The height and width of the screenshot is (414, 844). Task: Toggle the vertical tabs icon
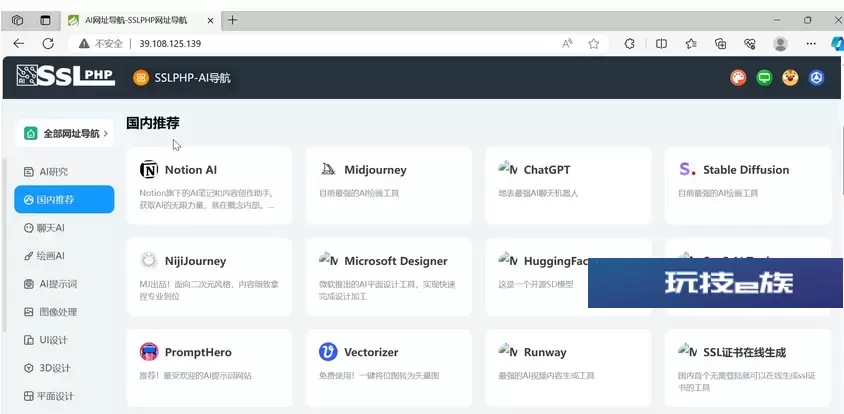pos(45,20)
